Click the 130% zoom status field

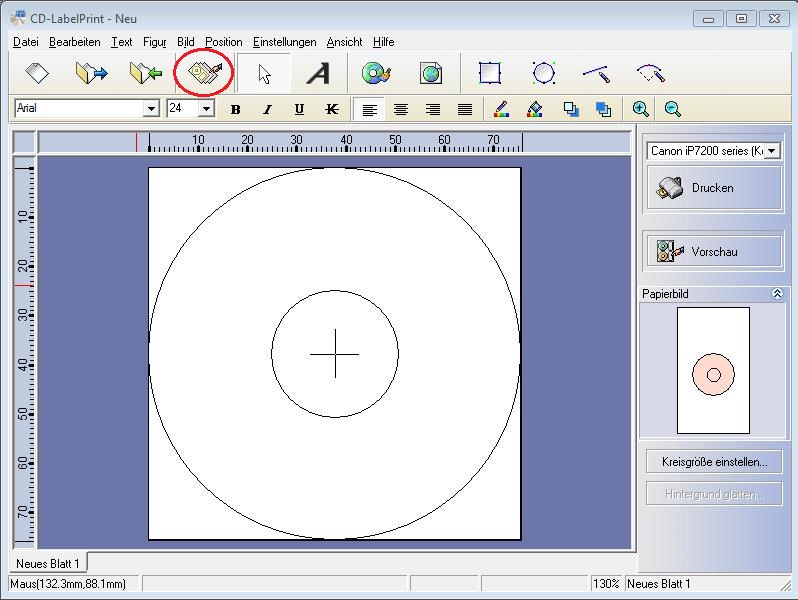point(606,584)
